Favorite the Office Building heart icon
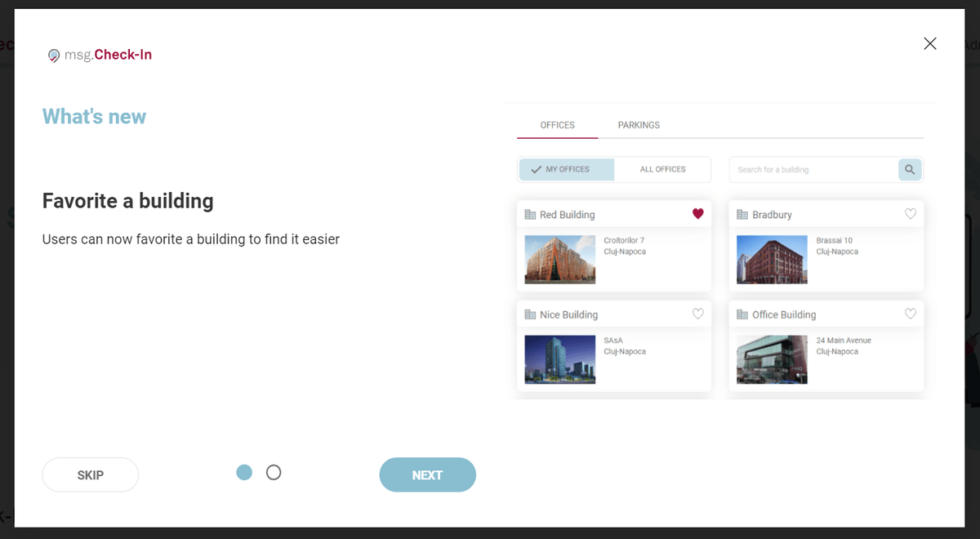 (911, 314)
